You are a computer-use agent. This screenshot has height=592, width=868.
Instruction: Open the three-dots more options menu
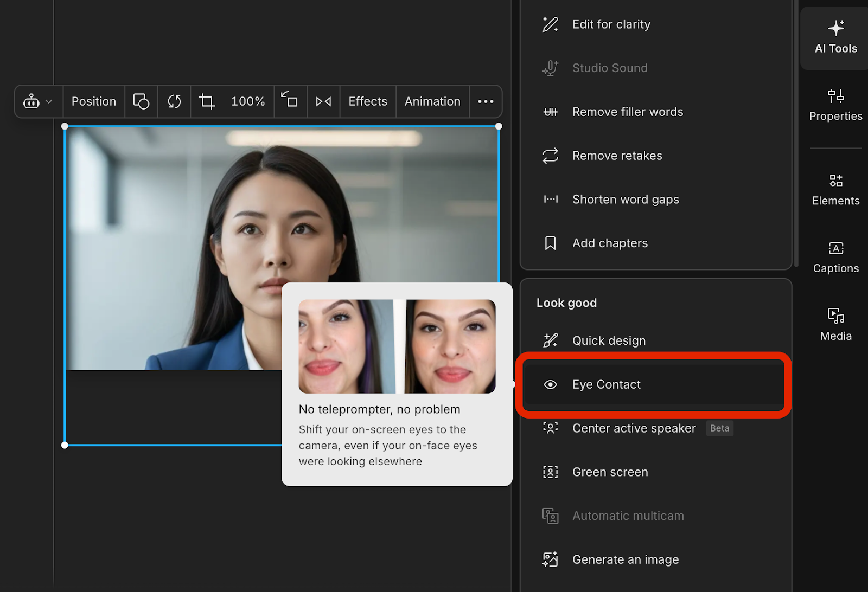(x=486, y=101)
